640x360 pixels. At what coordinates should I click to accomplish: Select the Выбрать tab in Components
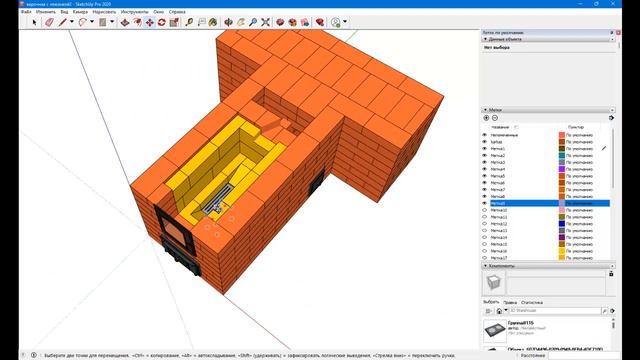point(491,302)
